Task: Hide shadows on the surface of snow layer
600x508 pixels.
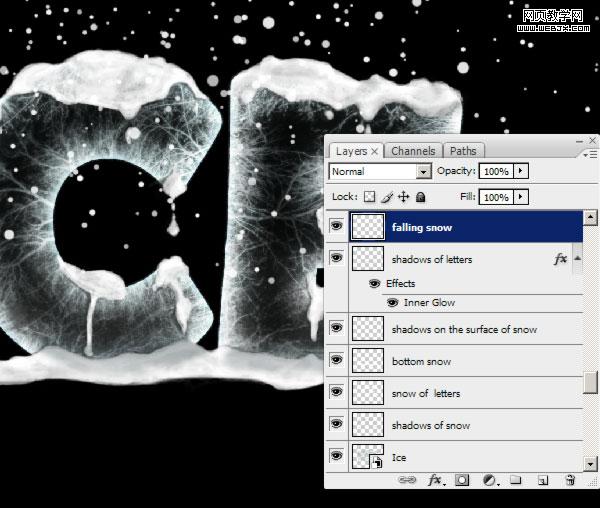Action: [x=336, y=327]
